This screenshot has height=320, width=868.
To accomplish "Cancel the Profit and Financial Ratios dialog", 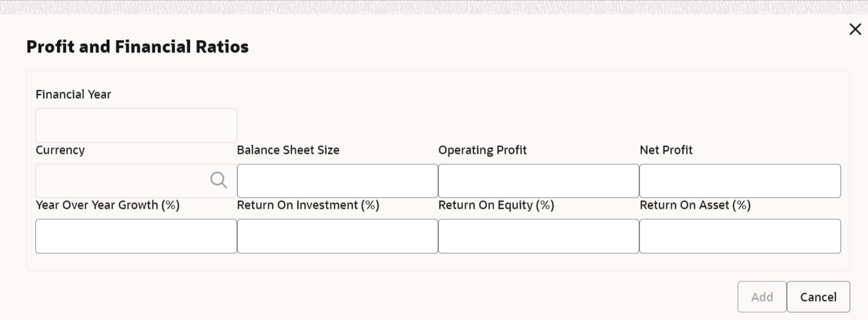I will click(818, 297).
